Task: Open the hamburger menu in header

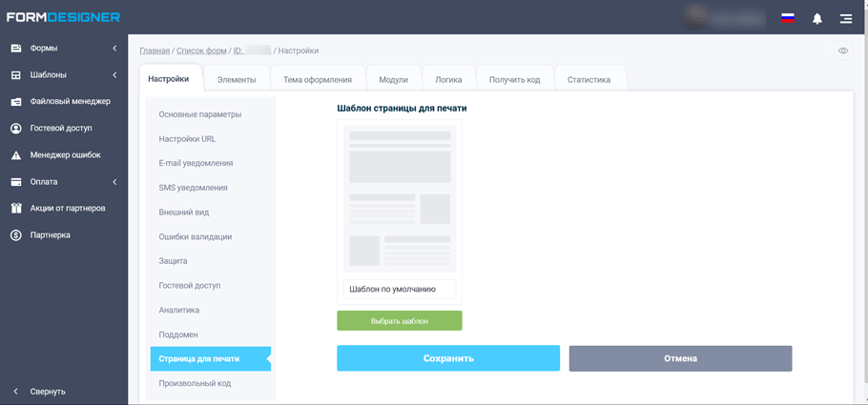Action: (x=846, y=18)
